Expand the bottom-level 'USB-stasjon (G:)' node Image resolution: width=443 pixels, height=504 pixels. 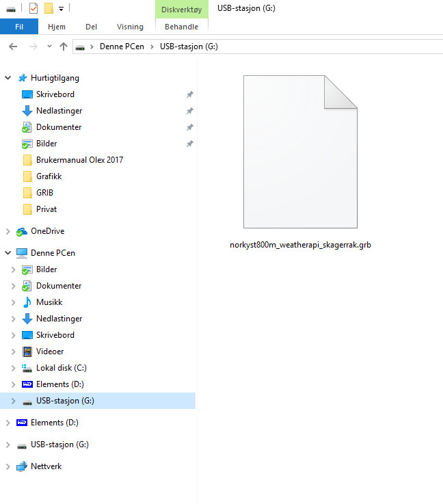click(x=8, y=445)
